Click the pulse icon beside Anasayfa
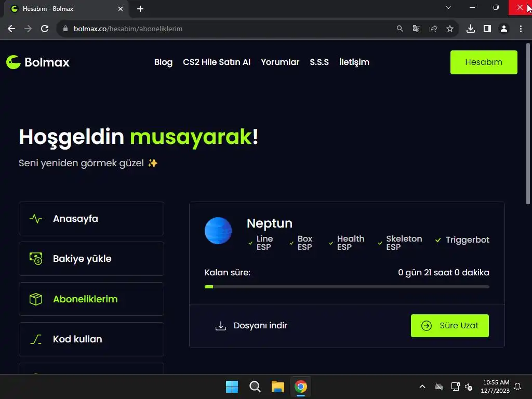The width and height of the screenshot is (532, 399). [x=36, y=219]
